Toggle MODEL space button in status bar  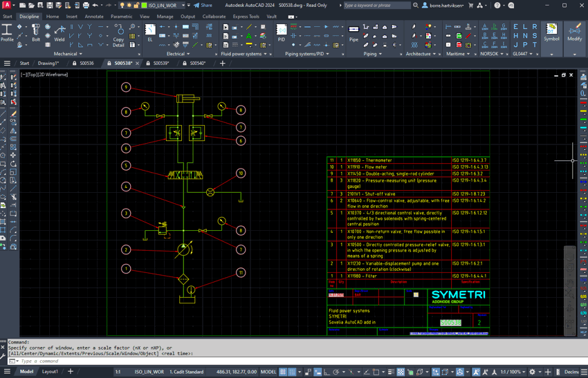pos(268,372)
